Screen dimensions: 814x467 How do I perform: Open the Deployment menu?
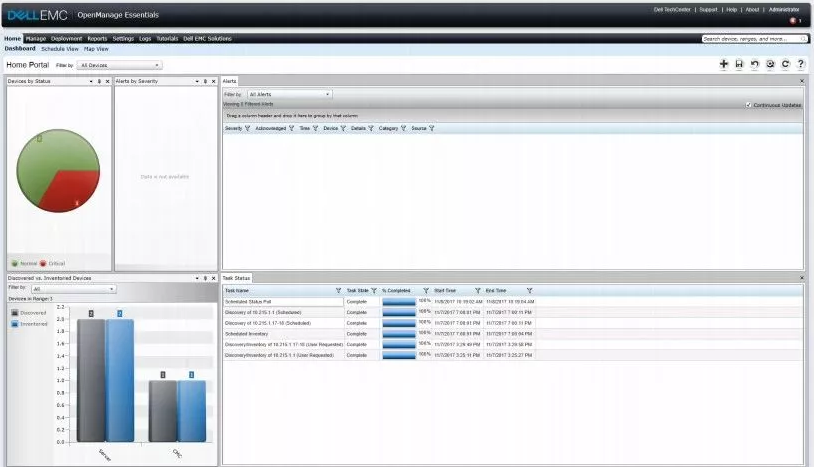click(66, 39)
